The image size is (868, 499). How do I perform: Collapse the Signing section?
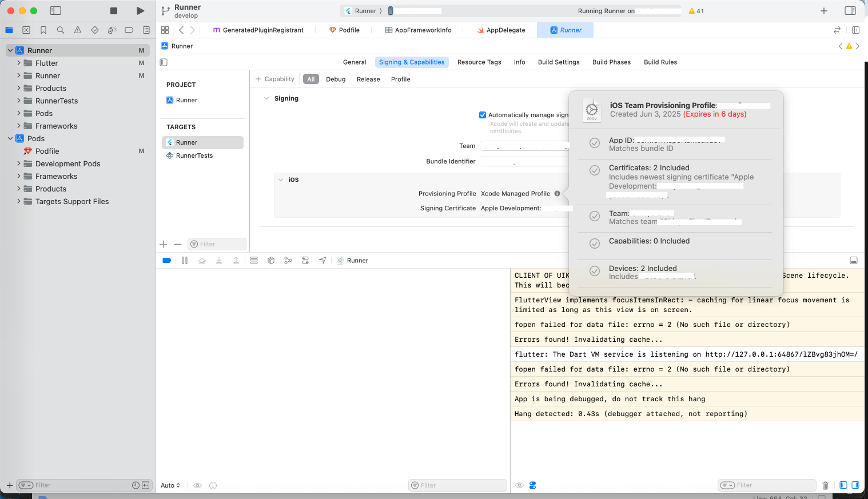(x=266, y=98)
